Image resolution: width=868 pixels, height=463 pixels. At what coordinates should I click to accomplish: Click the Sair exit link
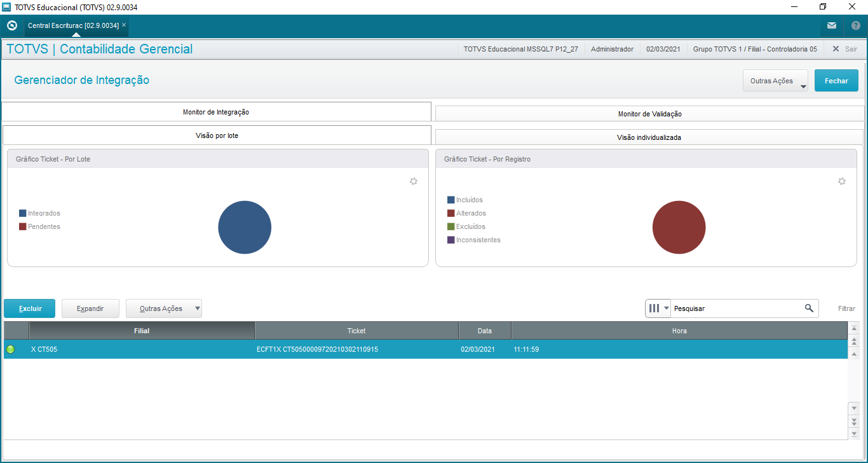click(x=844, y=49)
